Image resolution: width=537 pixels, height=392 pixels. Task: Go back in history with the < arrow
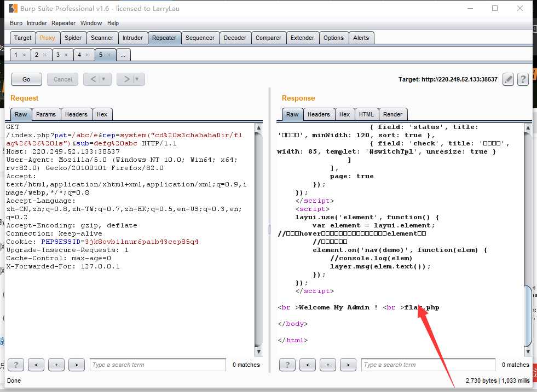coord(93,79)
